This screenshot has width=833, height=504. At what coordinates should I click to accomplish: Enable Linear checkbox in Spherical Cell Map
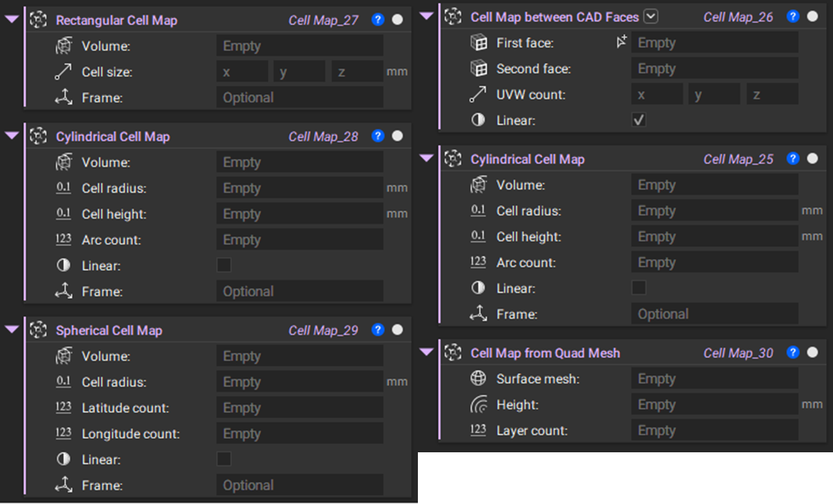223,459
